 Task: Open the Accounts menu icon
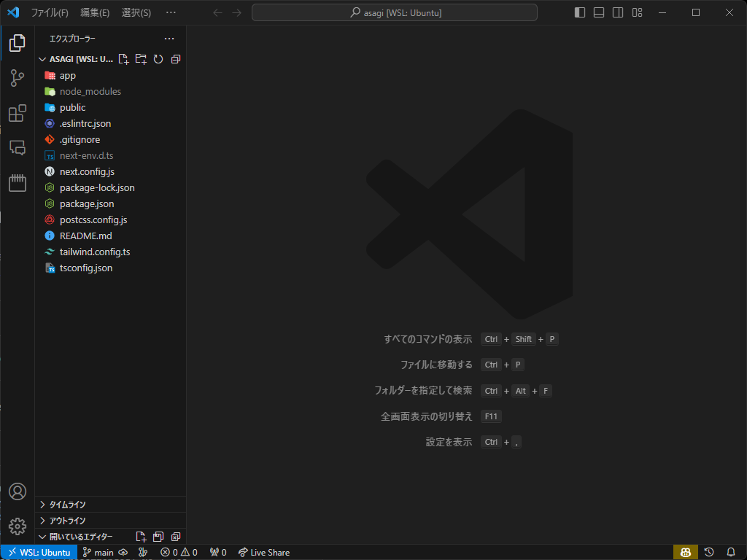click(x=18, y=491)
